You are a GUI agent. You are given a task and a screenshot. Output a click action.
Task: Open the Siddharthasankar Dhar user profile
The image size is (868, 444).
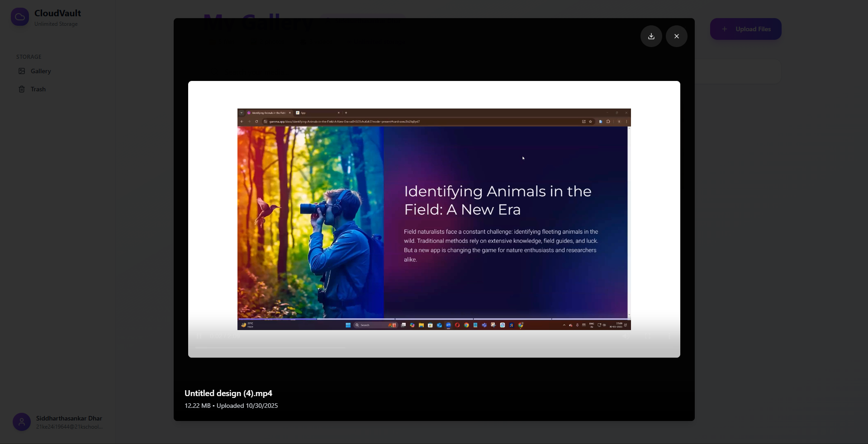[58, 422]
